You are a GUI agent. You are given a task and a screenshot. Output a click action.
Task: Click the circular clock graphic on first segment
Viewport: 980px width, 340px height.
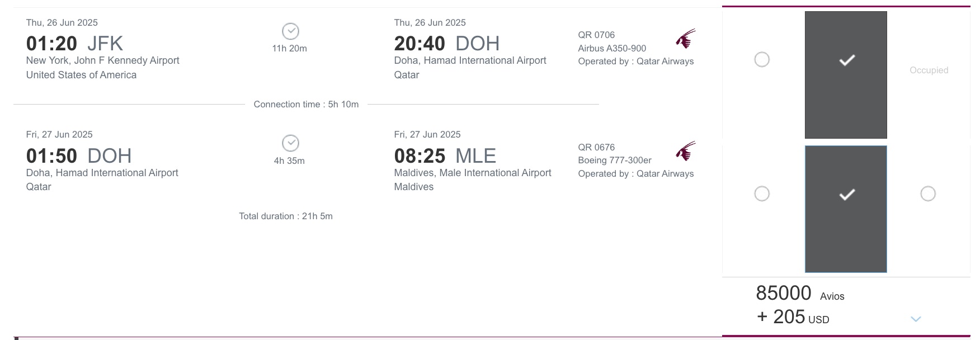click(x=290, y=31)
